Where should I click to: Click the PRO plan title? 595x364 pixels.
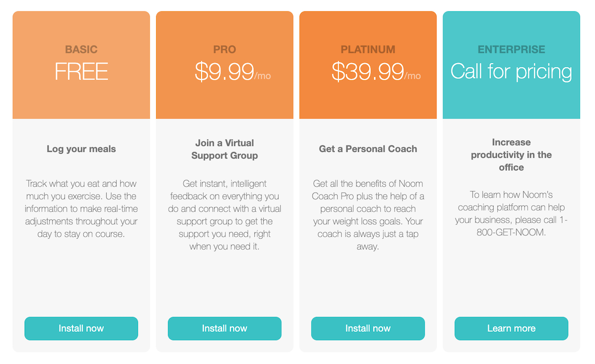point(225,50)
